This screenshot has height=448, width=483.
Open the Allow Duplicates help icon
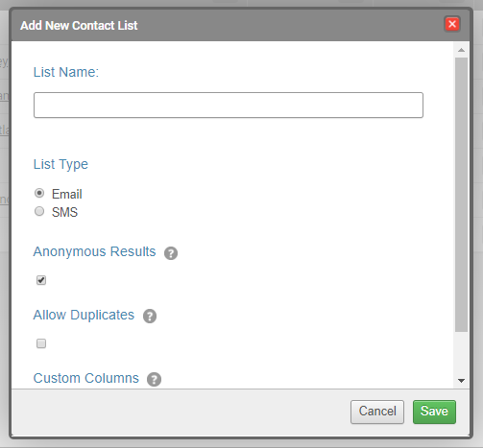pyautogui.click(x=150, y=317)
